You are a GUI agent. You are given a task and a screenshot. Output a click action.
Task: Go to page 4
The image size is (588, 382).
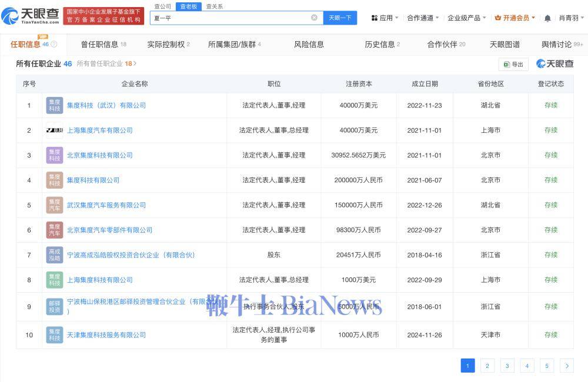pos(527,366)
